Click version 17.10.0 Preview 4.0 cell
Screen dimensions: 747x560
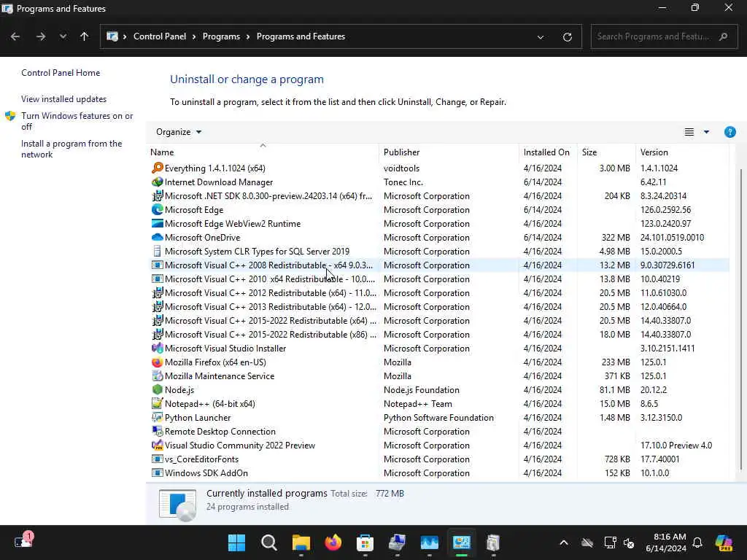click(676, 445)
